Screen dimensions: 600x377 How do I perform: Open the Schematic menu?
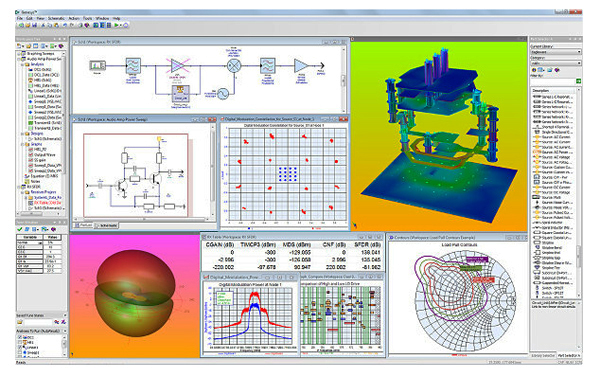click(x=56, y=18)
